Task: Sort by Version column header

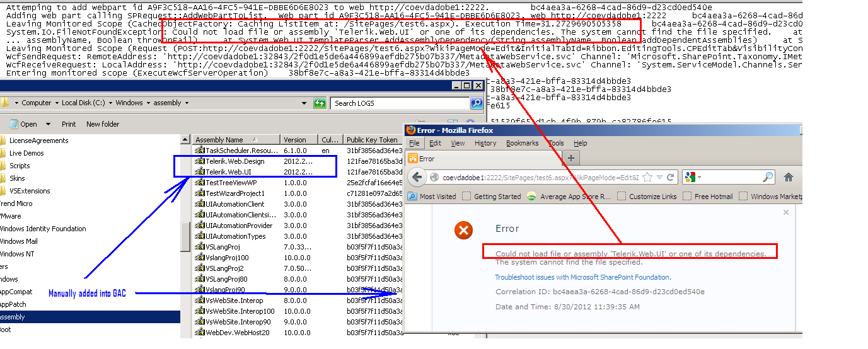Action: (x=299, y=140)
